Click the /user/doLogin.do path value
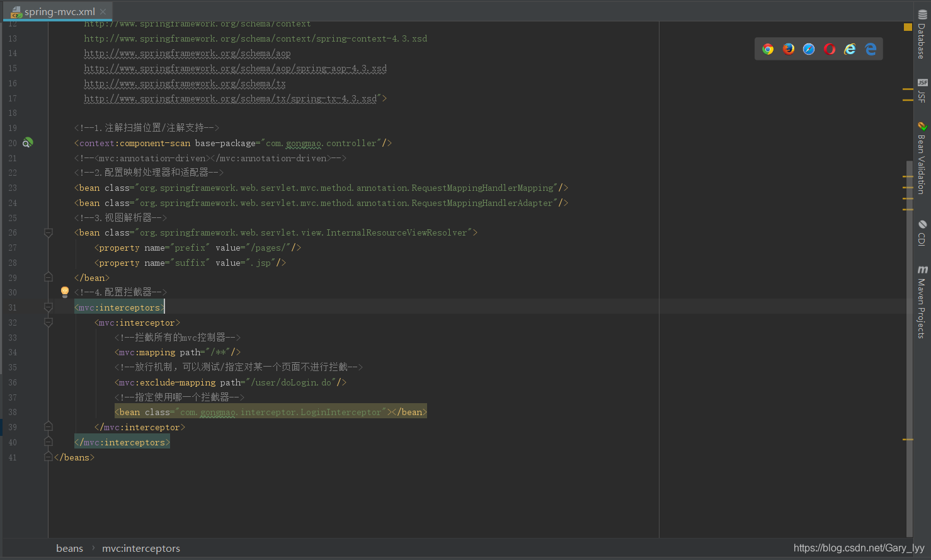Image resolution: width=931 pixels, height=560 pixels. [292, 382]
